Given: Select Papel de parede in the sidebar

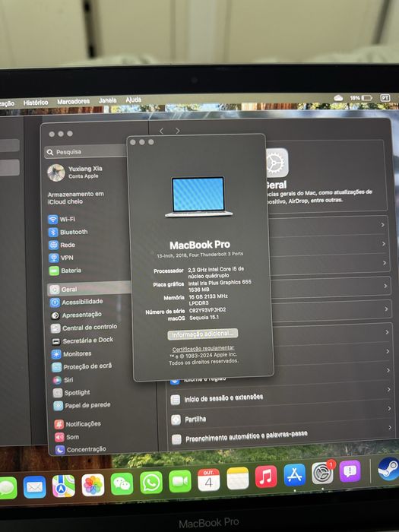Looking at the screenshot, I should coord(82,405).
